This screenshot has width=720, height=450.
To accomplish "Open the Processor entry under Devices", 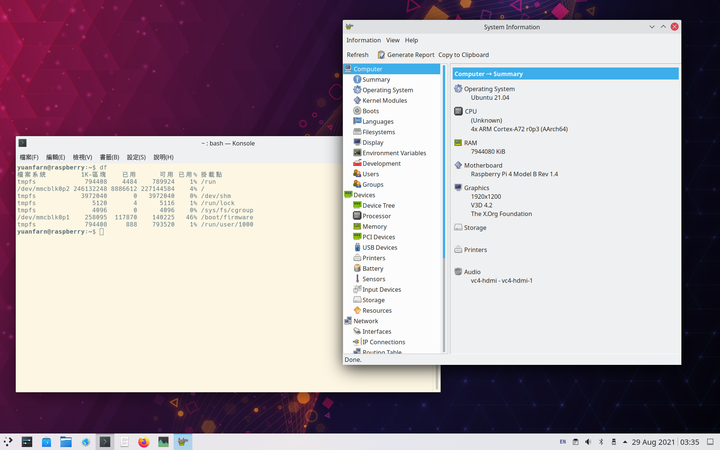I will coord(376,216).
